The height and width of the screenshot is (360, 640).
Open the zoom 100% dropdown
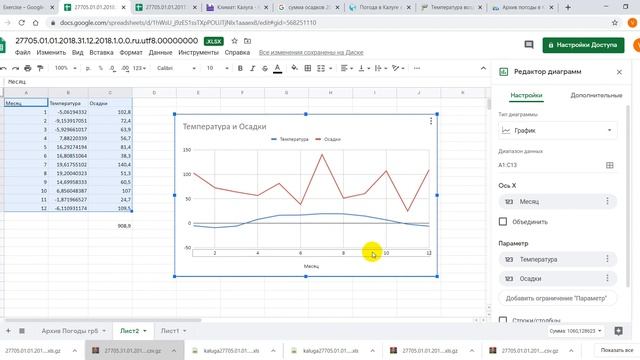click(66, 68)
